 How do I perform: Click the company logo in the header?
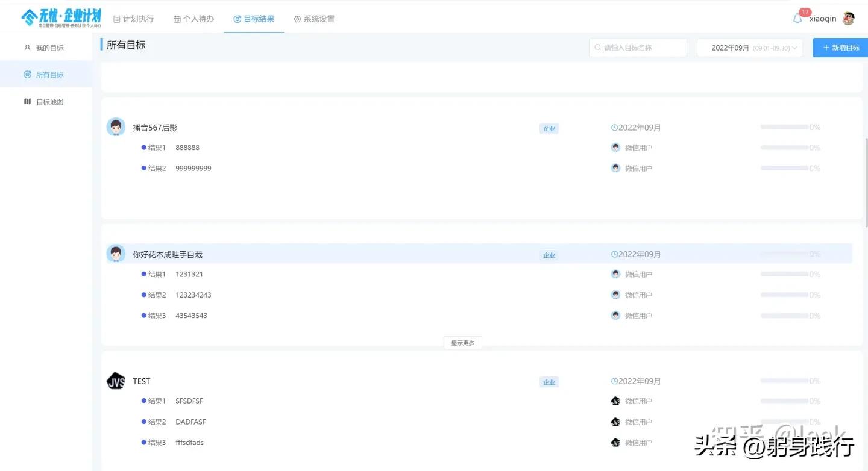pos(61,18)
